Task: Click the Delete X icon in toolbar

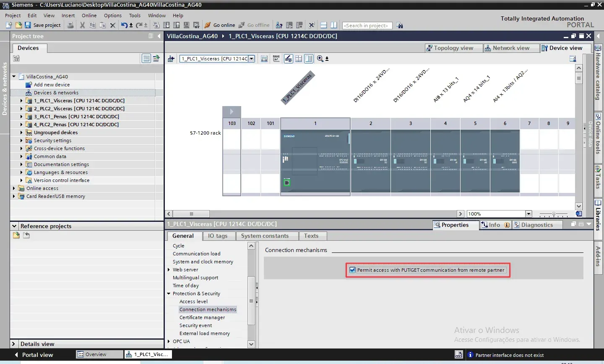Action: 112,25
